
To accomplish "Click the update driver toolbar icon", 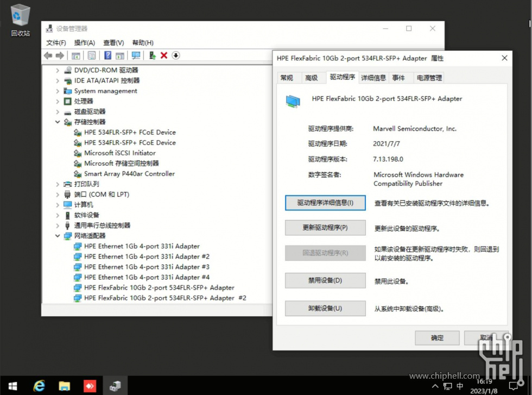I will [x=152, y=55].
